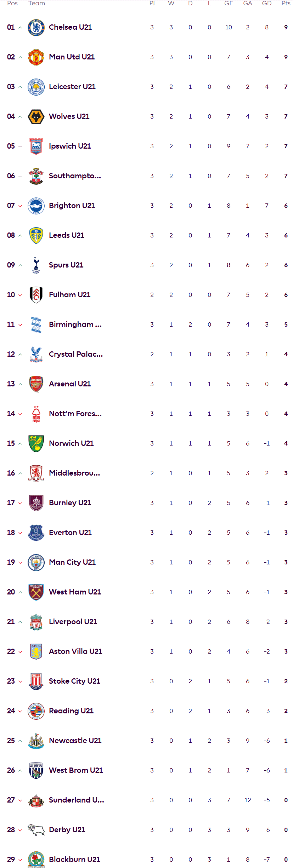The height and width of the screenshot is (868, 293).
Task: Click the Arsenal U21 cannon badge
Action: coord(36,384)
